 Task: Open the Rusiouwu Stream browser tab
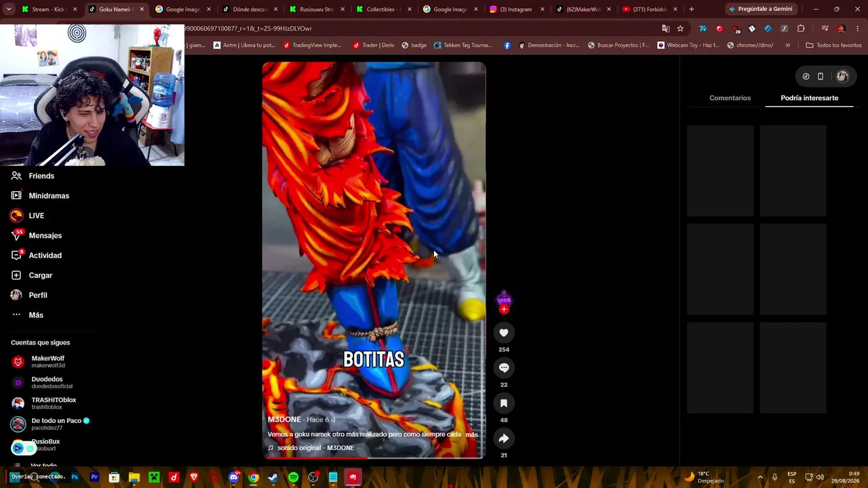(317, 9)
